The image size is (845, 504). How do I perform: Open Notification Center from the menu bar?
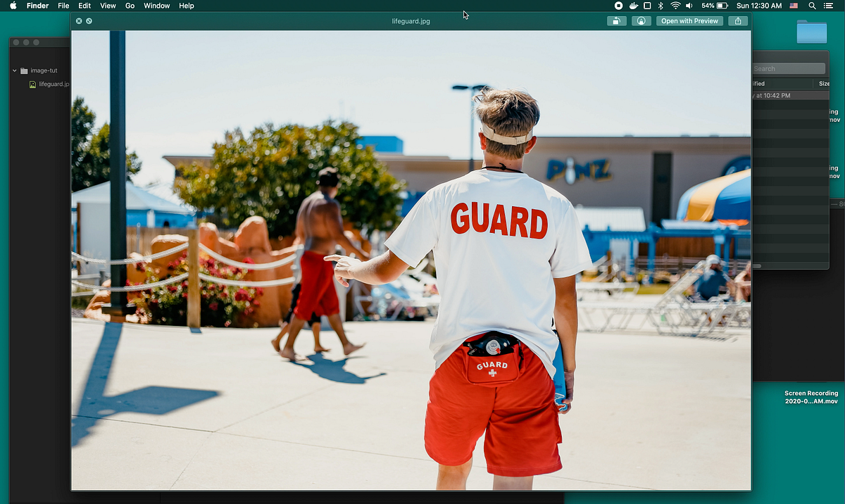pos(829,6)
